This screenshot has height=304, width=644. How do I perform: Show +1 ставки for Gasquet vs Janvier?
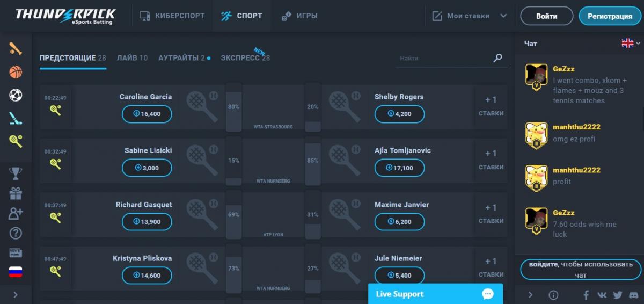click(x=491, y=214)
